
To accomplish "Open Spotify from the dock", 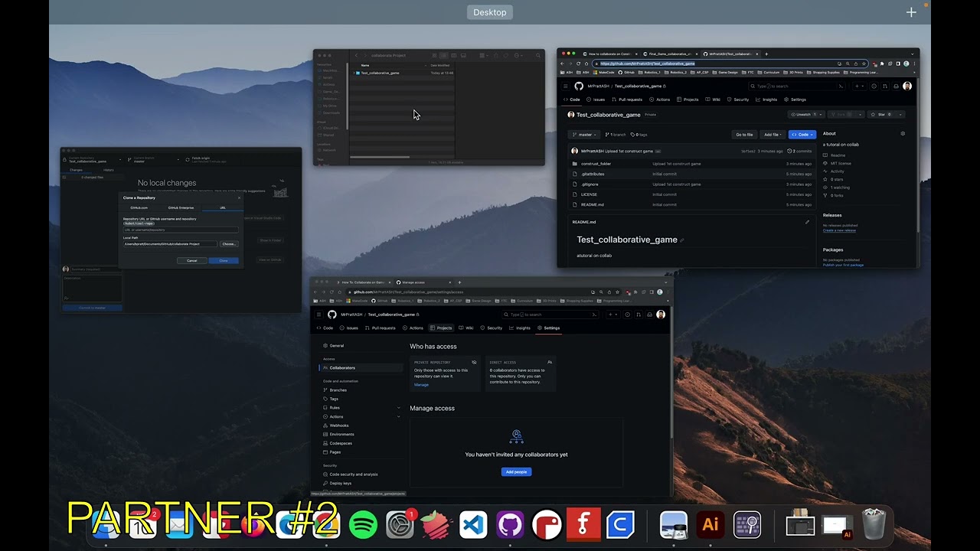I will tap(363, 525).
